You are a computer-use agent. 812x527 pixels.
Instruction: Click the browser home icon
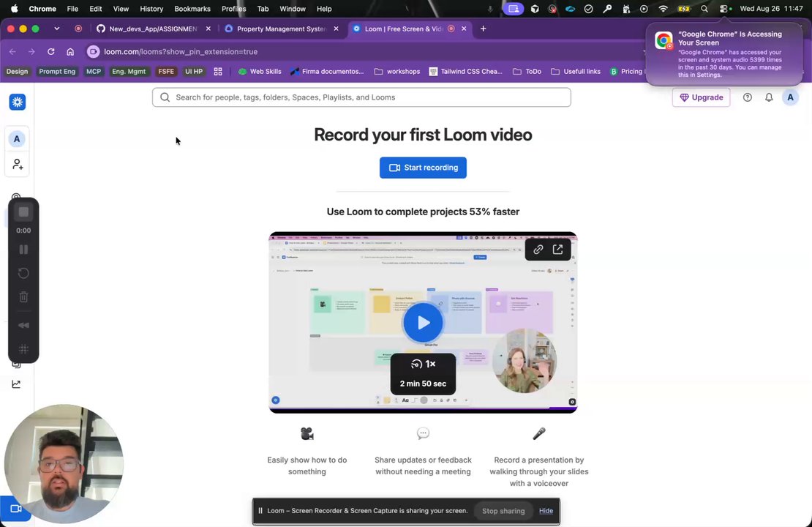70,51
